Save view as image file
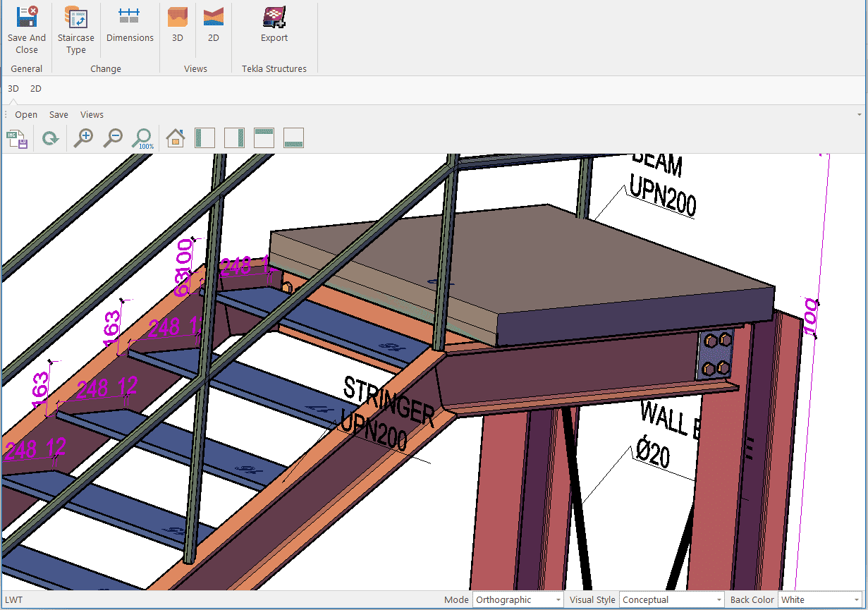This screenshot has width=868, height=610. point(18,138)
